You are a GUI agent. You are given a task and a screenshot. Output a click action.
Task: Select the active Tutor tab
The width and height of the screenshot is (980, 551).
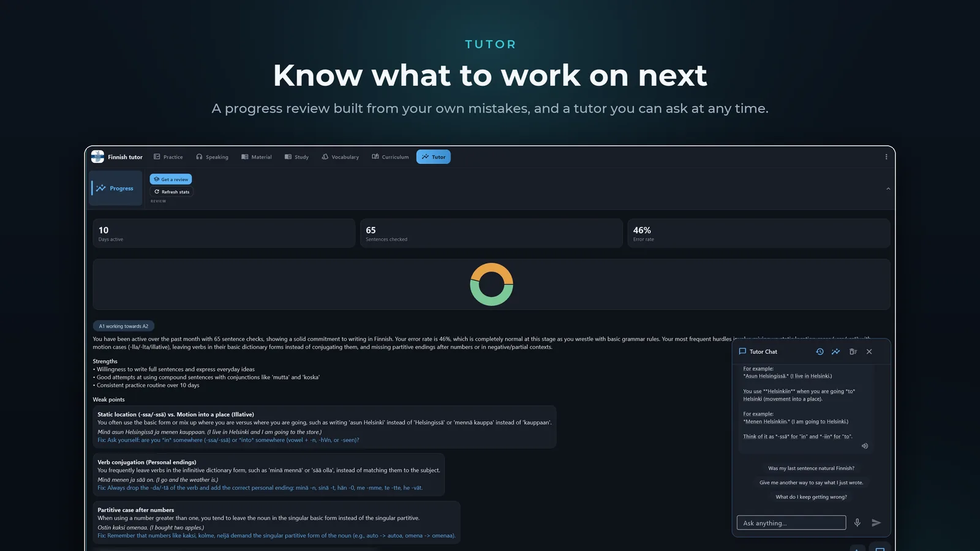coord(434,157)
